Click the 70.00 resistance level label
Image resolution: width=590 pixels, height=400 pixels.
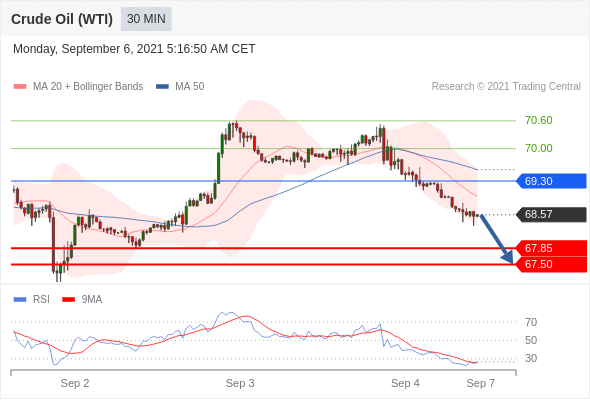[x=538, y=148]
